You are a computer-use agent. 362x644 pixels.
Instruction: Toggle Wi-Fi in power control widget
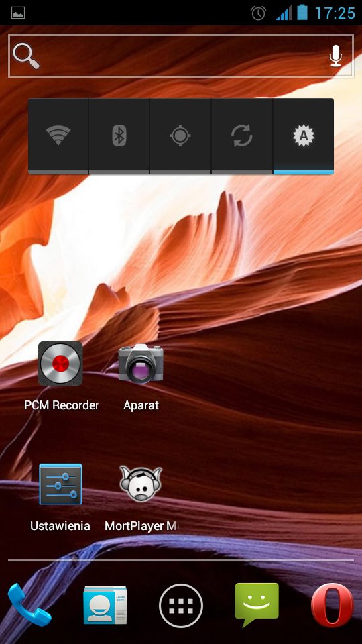pyautogui.click(x=58, y=136)
